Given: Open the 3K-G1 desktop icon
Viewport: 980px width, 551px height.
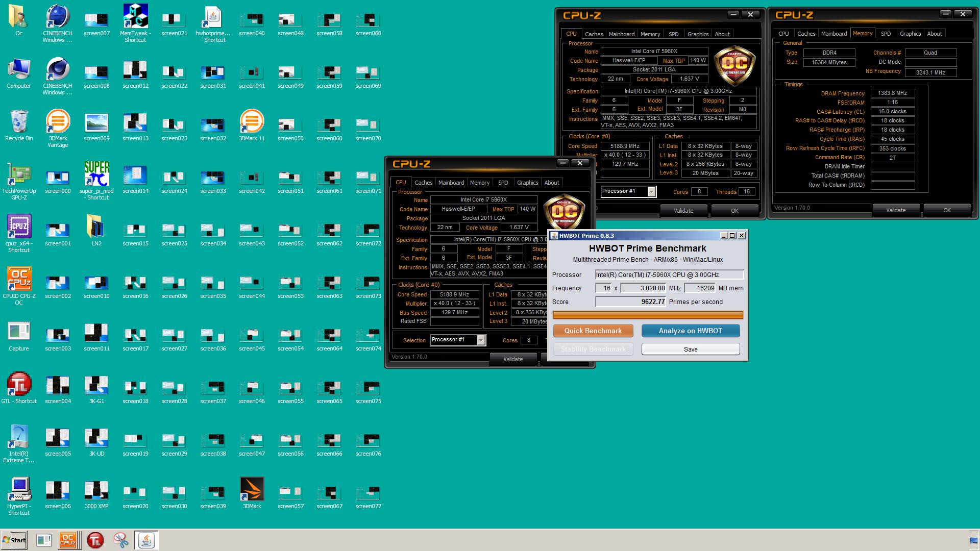Looking at the screenshot, I should (x=96, y=390).
